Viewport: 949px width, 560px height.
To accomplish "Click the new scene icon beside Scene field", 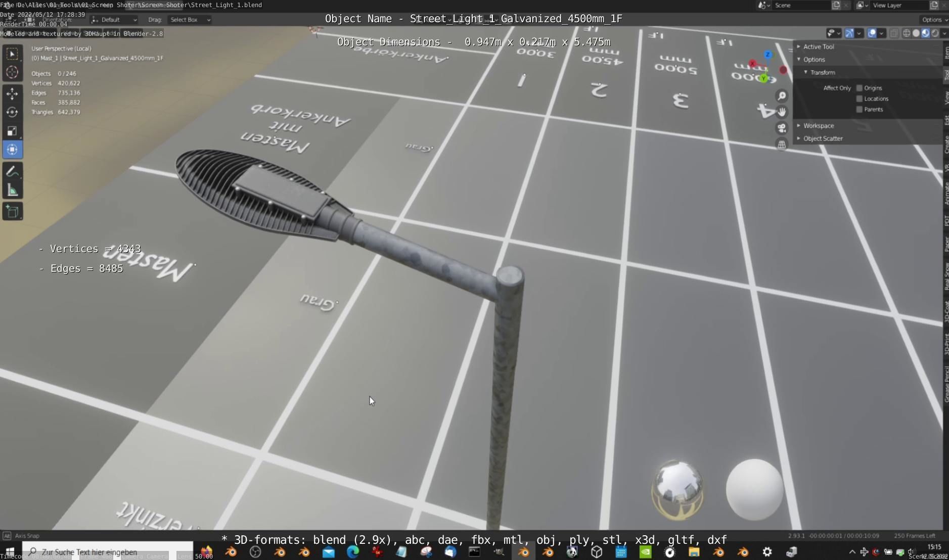I will coord(836,5).
